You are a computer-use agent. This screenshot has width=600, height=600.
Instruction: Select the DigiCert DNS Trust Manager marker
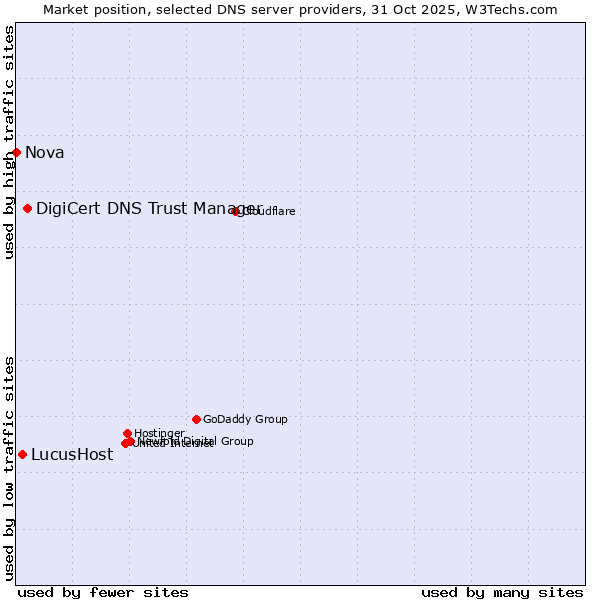coord(28,208)
